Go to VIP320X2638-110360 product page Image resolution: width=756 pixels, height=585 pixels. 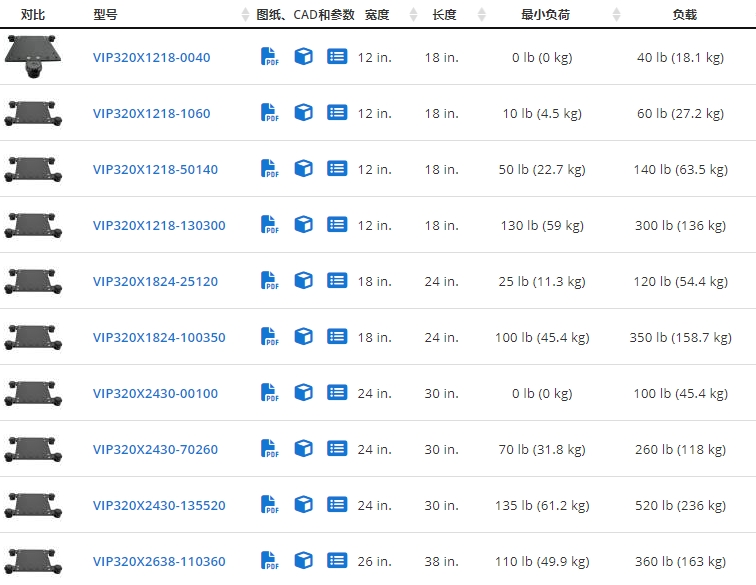(x=159, y=561)
